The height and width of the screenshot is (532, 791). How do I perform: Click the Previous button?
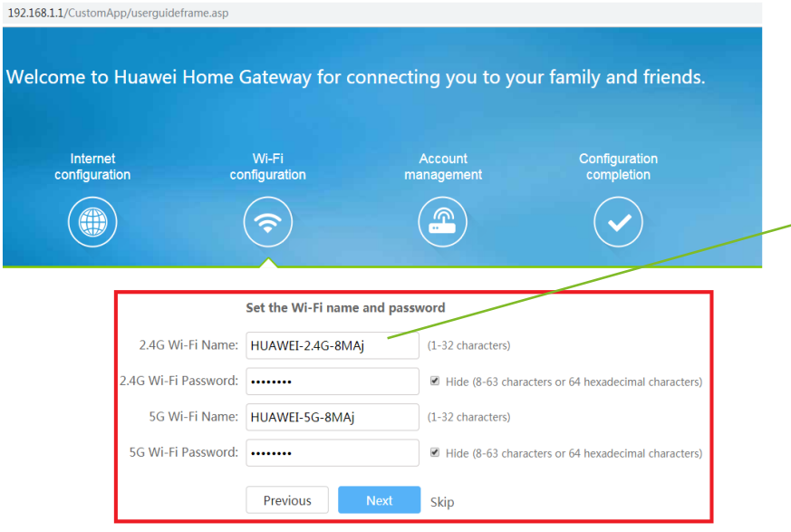tap(287, 500)
